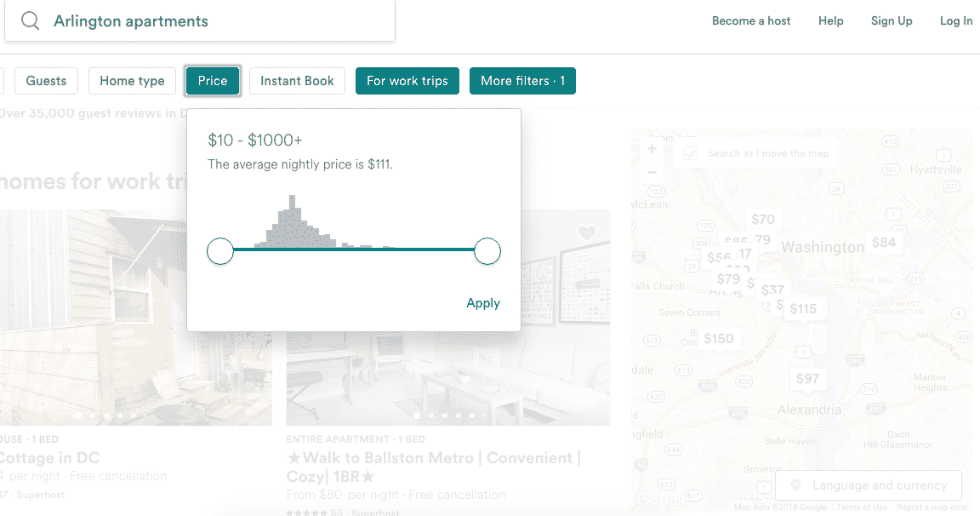This screenshot has width=980, height=516.
Task: Toggle the For work trips filter
Action: [407, 81]
